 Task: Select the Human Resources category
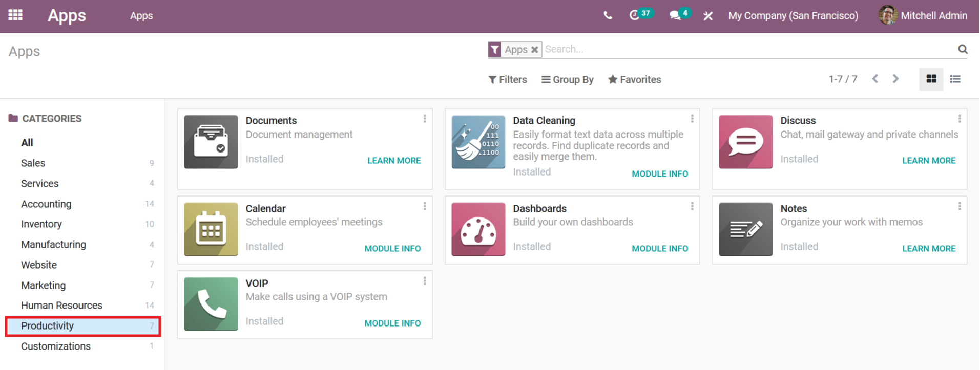pos(61,306)
